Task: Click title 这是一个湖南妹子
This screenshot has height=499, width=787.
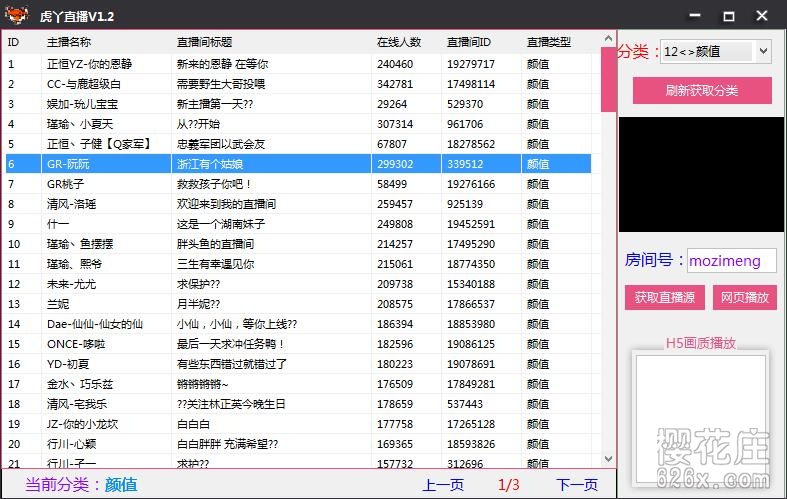Action: (x=221, y=224)
